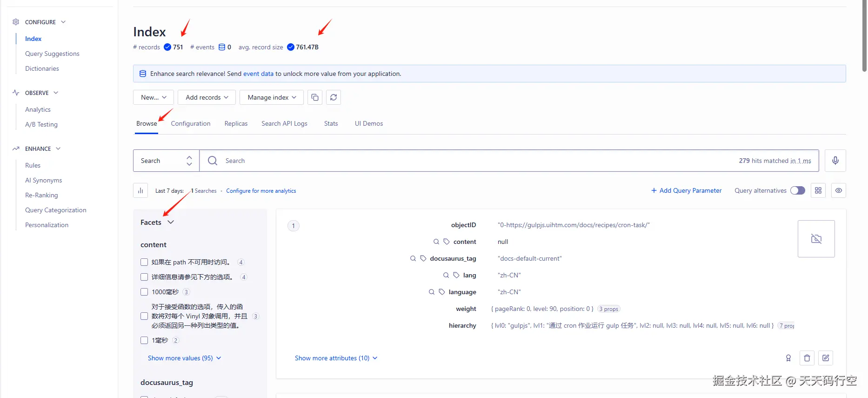
Task: Switch to the Configuration tab
Action: click(x=191, y=123)
